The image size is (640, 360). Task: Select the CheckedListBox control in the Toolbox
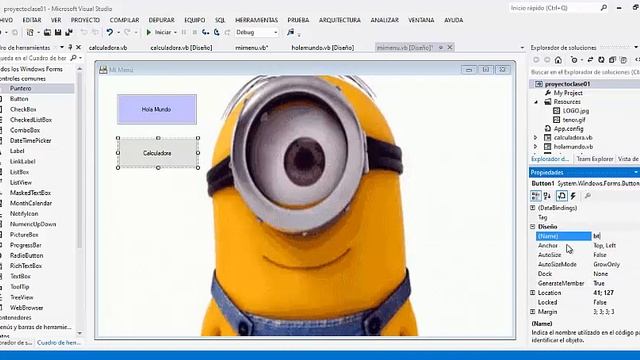(x=31, y=120)
